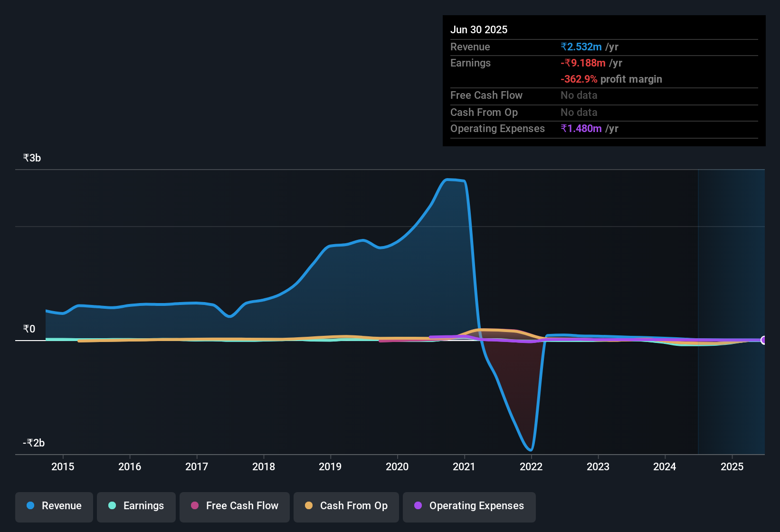Toggle the Free Cash Flow legend series

click(235, 507)
